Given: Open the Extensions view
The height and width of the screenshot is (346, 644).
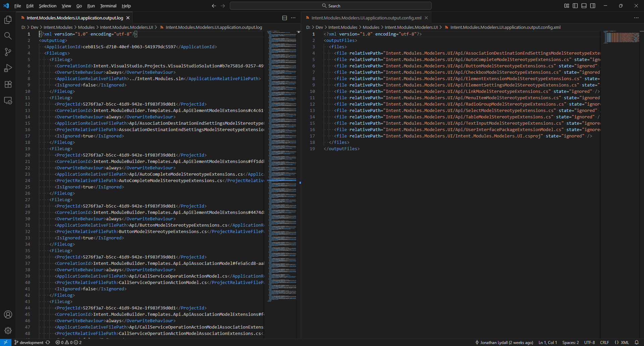Looking at the screenshot, I should pos(8,84).
